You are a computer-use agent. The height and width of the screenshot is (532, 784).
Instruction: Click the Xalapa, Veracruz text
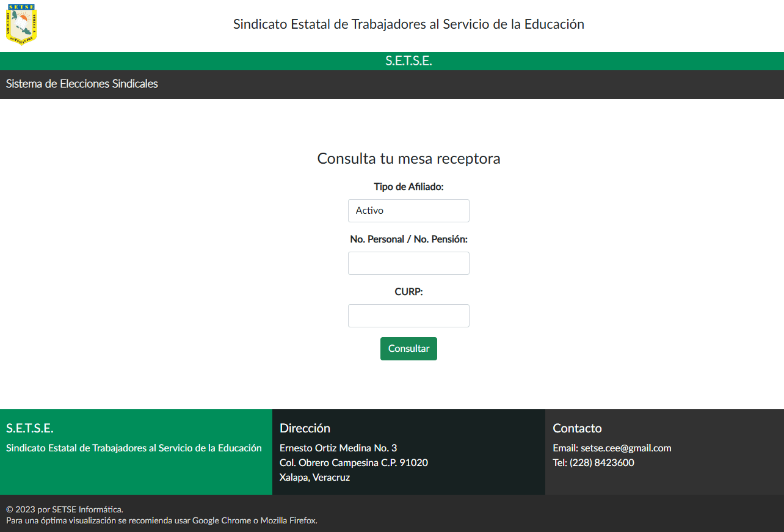pyautogui.click(x=314, y=478)
